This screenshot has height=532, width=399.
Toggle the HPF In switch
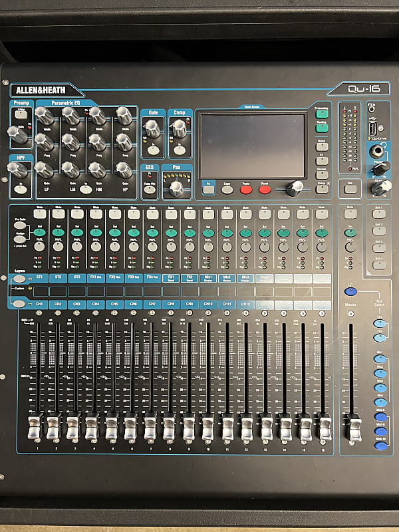(x=21, y=190)
